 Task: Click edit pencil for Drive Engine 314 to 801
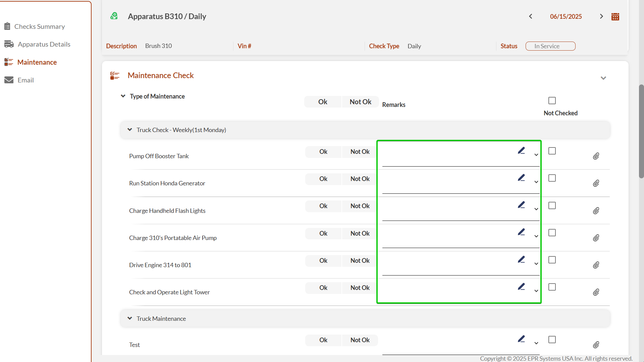click(521, 260)
